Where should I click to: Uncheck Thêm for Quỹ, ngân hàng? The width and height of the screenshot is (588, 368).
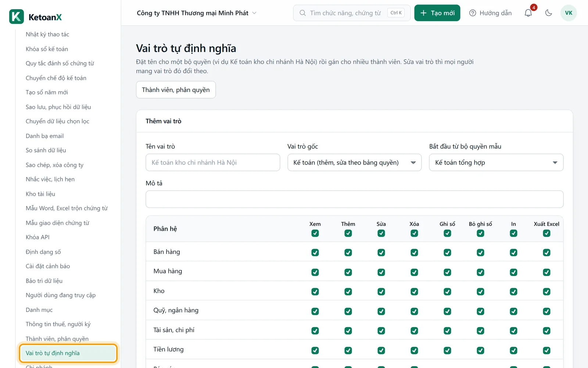(348, 311)
